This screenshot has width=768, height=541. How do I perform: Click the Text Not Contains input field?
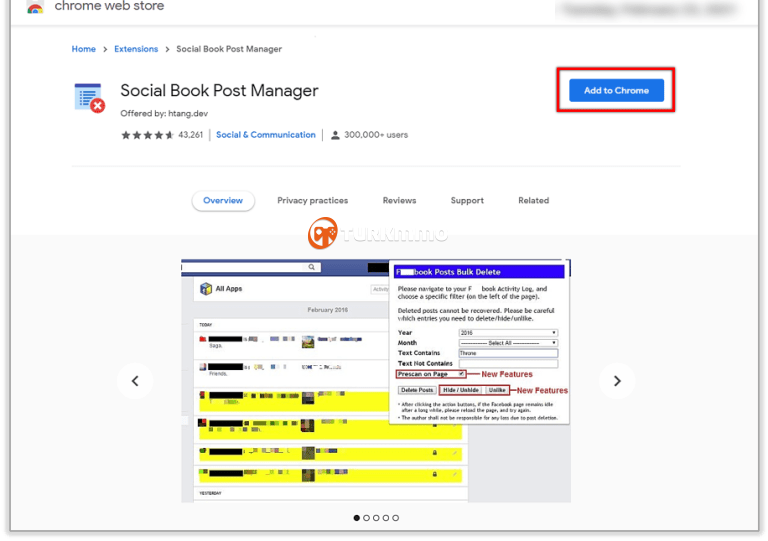pyautogui.click(x=508, y=364)
